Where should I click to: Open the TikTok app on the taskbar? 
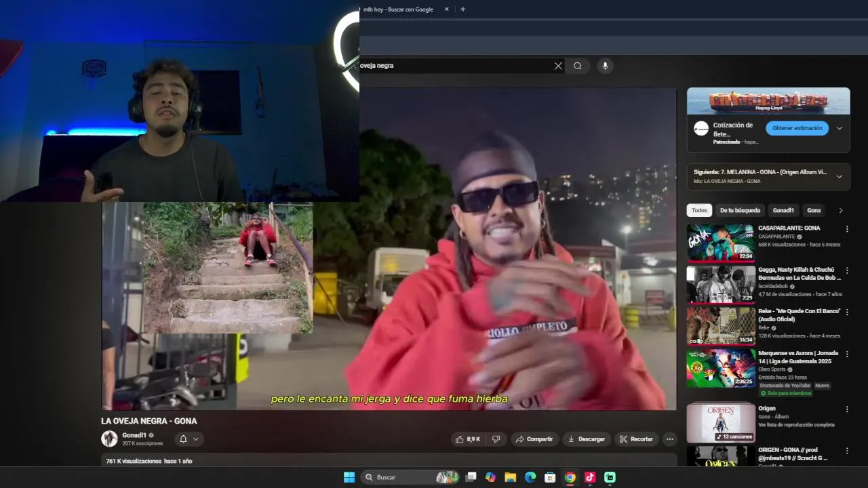590,477
